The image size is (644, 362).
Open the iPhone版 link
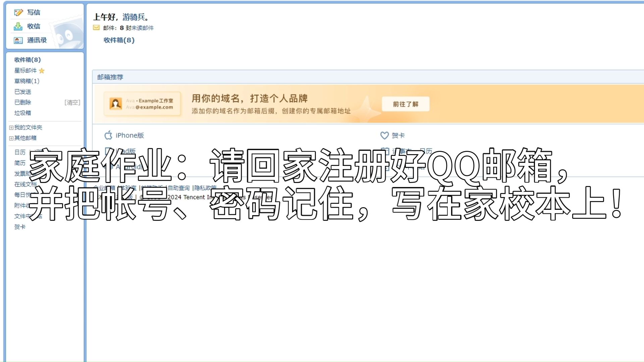click(130, 135)
